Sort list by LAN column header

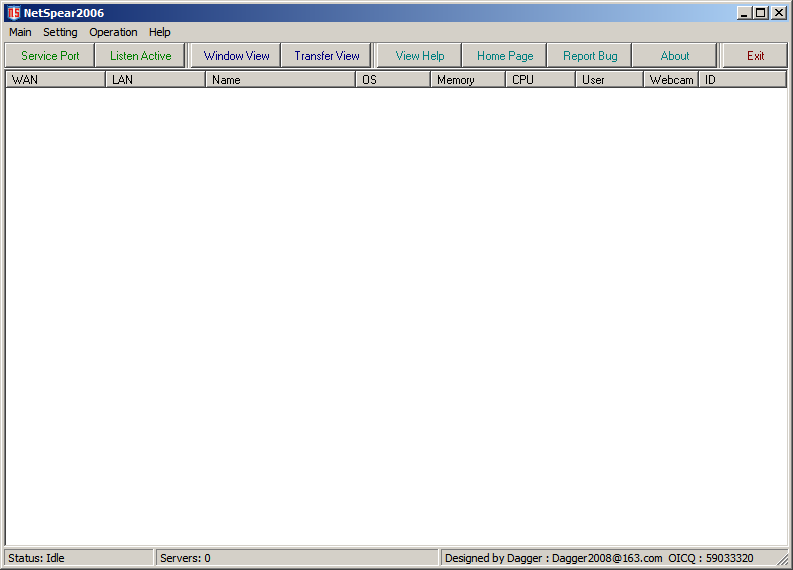[x=155, y=80]
